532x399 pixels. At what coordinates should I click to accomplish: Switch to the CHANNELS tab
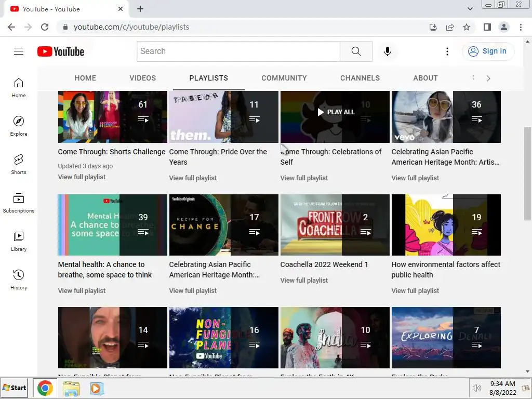coord(360,78)
